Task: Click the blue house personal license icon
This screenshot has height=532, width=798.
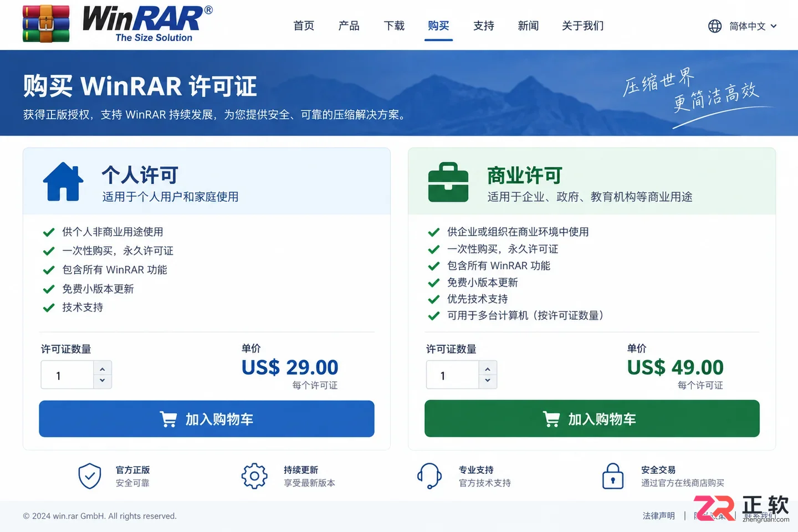Action: tap(63, 182)
